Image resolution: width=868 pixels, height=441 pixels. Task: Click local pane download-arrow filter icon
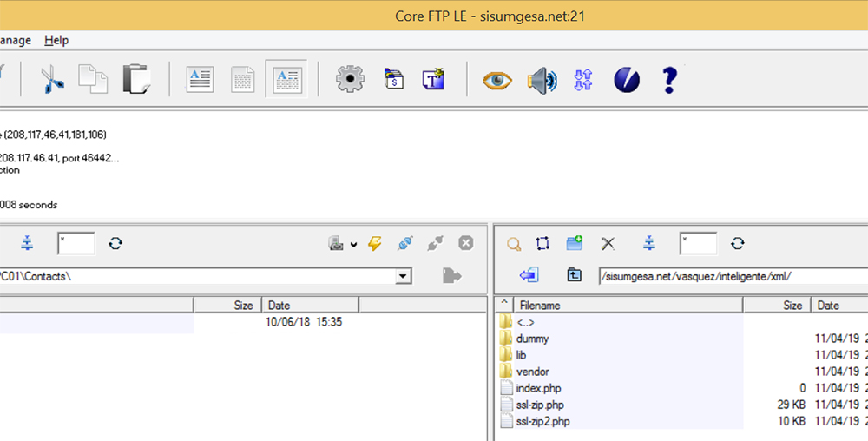pos(27,243)
